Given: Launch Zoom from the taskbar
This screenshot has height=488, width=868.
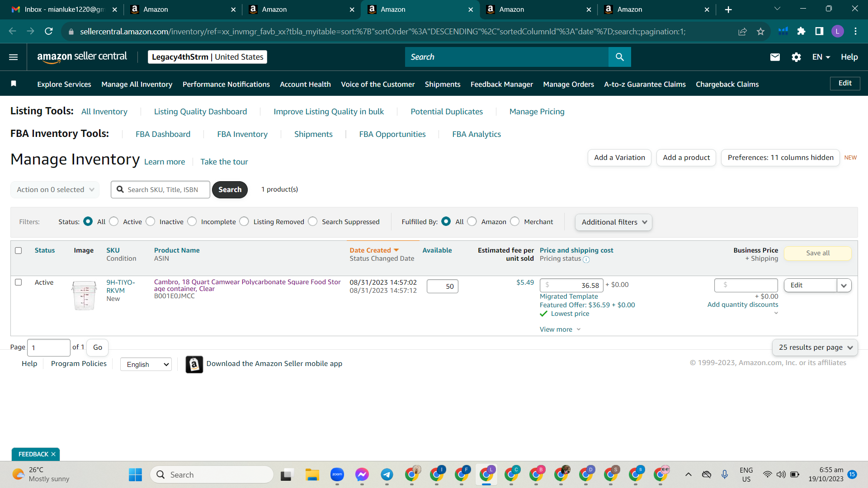Looking at the screenshot, I should (337, 474).
